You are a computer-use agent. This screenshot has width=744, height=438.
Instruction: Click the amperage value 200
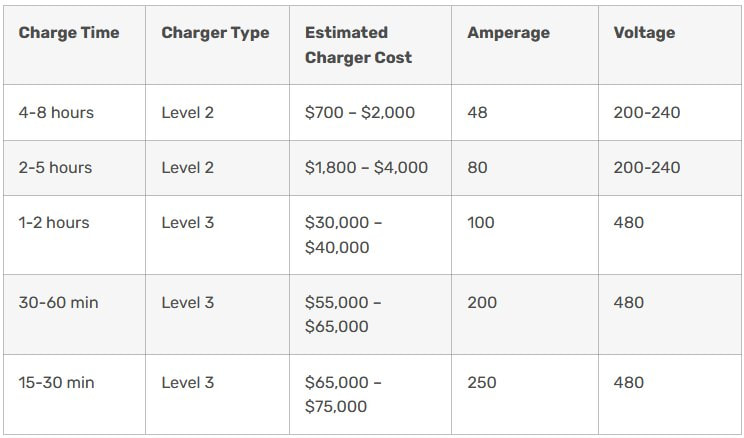tap(482, 302)
